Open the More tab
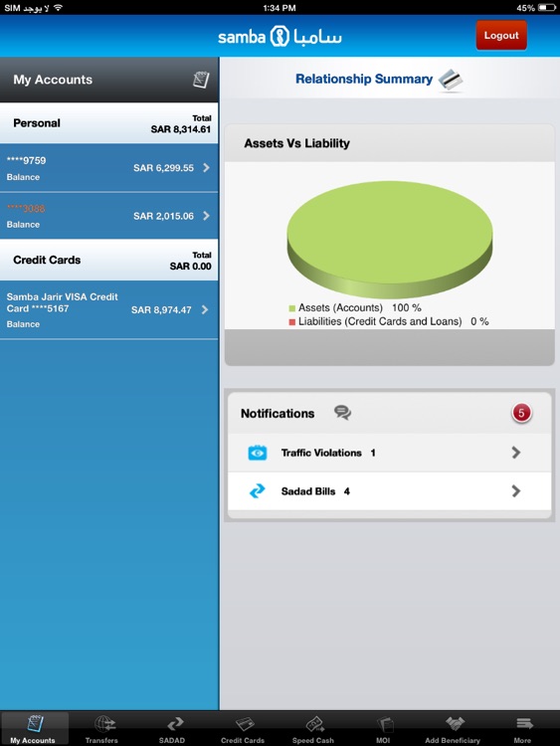 (x=522, y=728)
